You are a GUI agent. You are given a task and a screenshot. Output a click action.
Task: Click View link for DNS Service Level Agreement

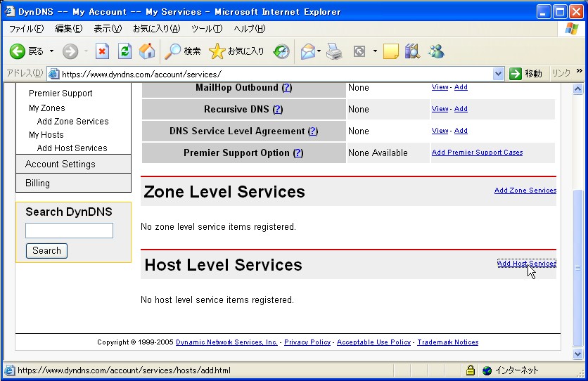pyautogui.click(x=440, y=130)
